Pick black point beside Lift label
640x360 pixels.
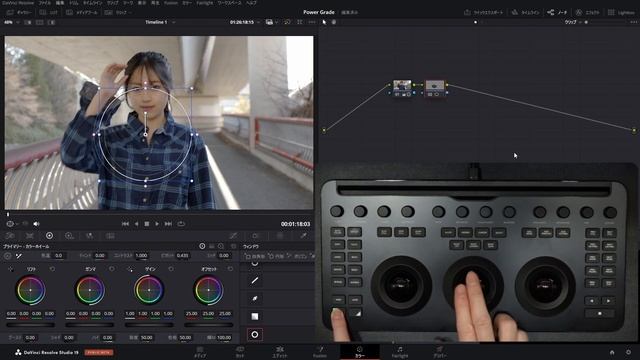(11, 269)
